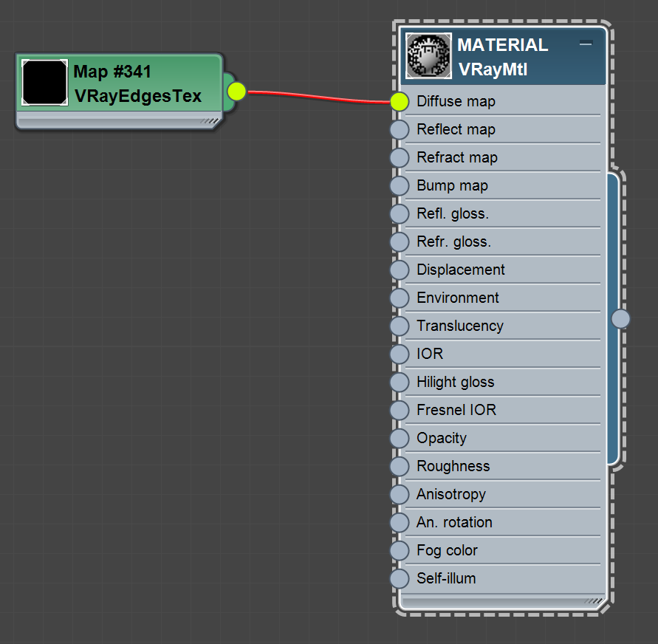
Task: Click the Fog color input socket
Action: coord(399,550)
